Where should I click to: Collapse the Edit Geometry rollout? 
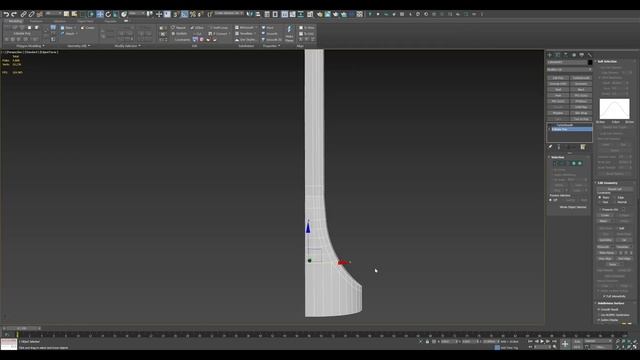click(x=607, y=183)
